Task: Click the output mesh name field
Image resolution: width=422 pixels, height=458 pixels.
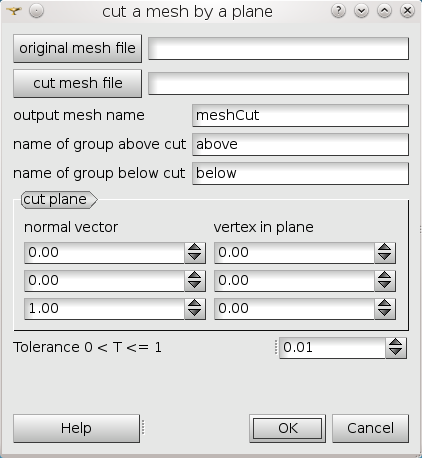Action: click(300, 115)
